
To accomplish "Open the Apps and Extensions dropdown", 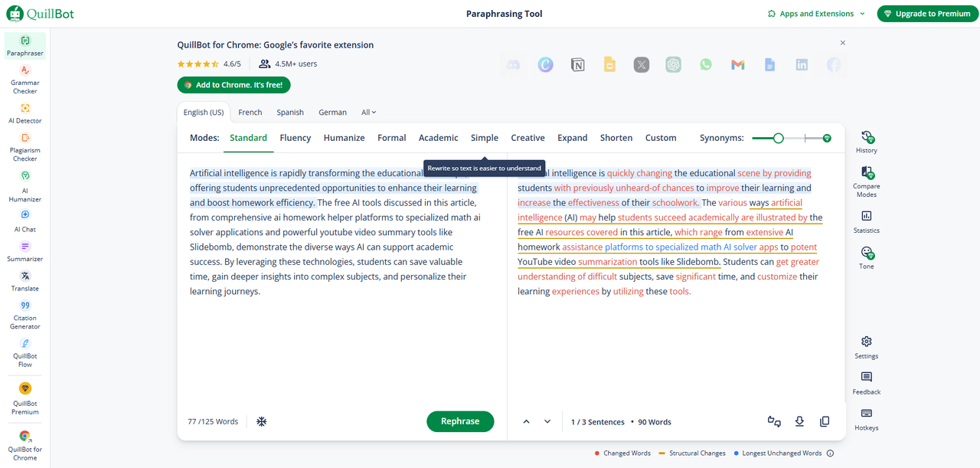I will click(816, 13).
